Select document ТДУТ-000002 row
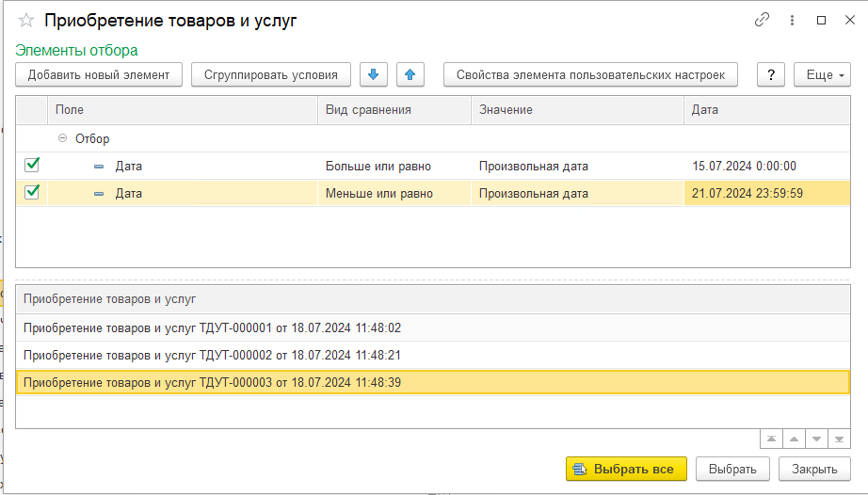 [433, 355]
